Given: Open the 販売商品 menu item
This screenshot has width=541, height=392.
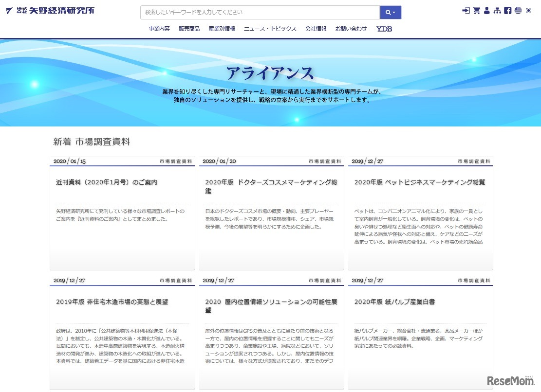Looking at the screenshot, I should point(189,29).
